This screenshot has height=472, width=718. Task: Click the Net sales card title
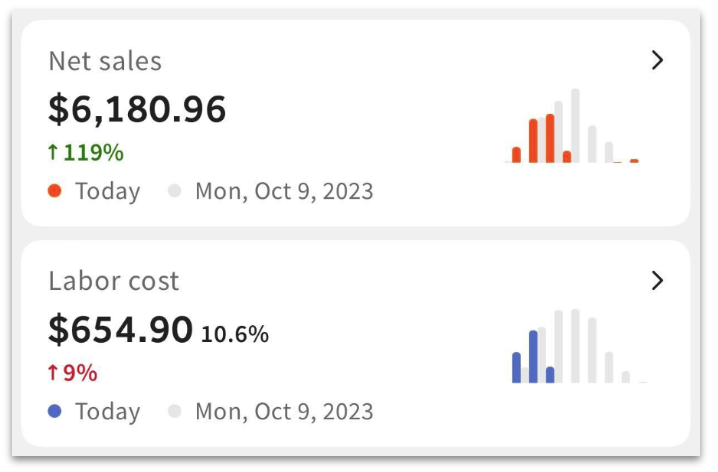105,61
